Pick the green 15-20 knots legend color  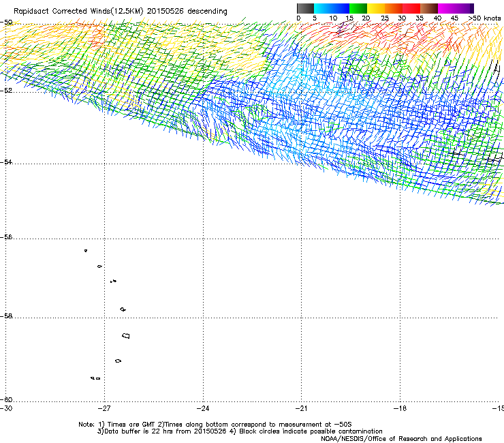point(358,8)
